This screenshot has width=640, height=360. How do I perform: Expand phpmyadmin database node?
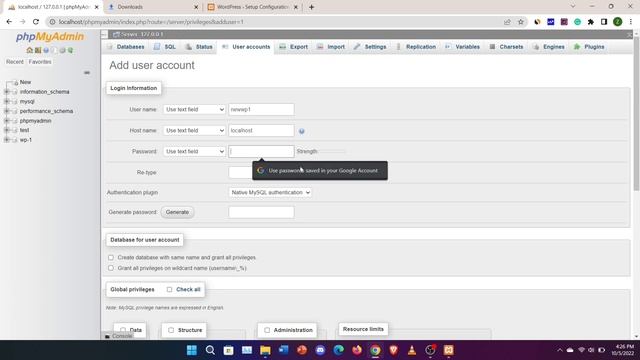[x=7, y=121]
